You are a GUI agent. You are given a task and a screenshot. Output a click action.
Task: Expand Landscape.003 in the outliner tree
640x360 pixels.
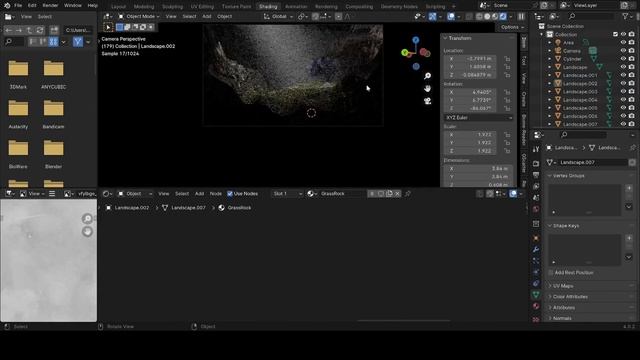(x=549, y=91)
